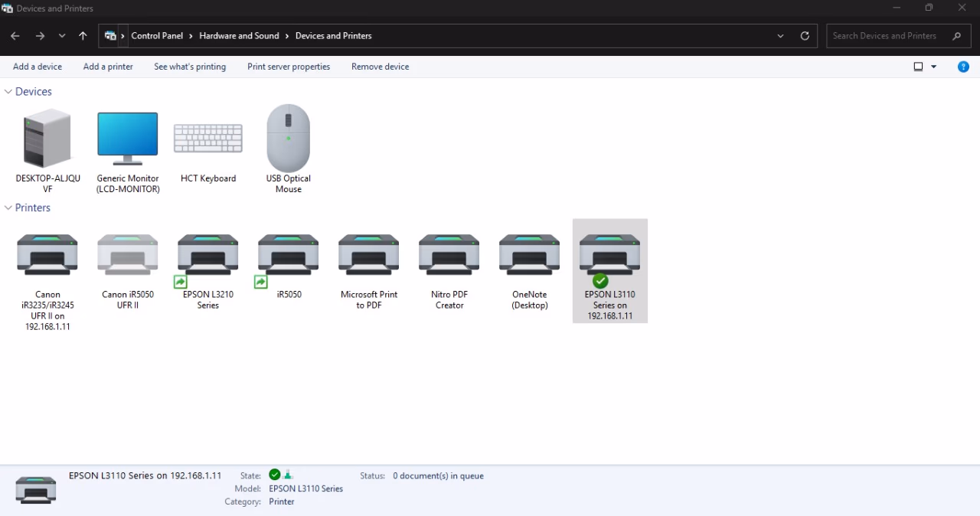Image resolution: width=980 pixels, height=516 pixels.
Task: Click the Search Devices and Printers field
Action: (897, 36)
